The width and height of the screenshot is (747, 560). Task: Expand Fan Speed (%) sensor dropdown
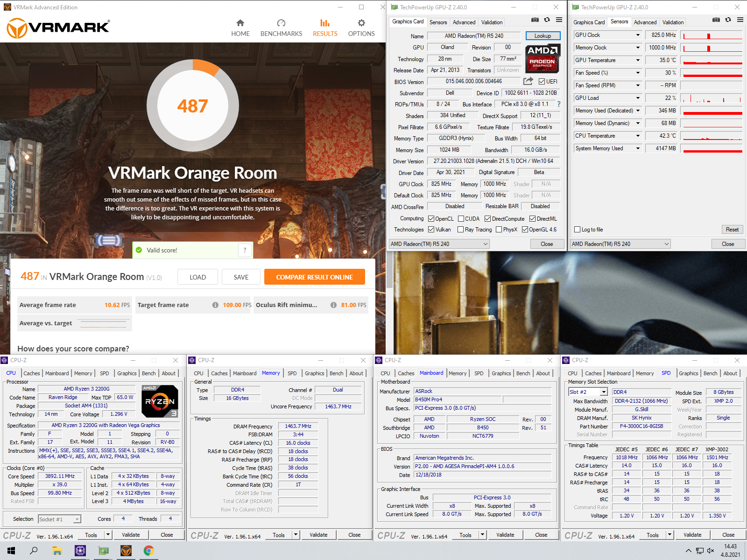(638, 73)
